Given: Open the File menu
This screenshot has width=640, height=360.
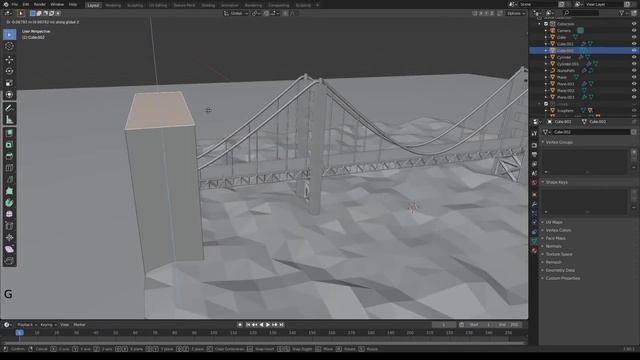Looking at the screenshot, I should 15,4.
